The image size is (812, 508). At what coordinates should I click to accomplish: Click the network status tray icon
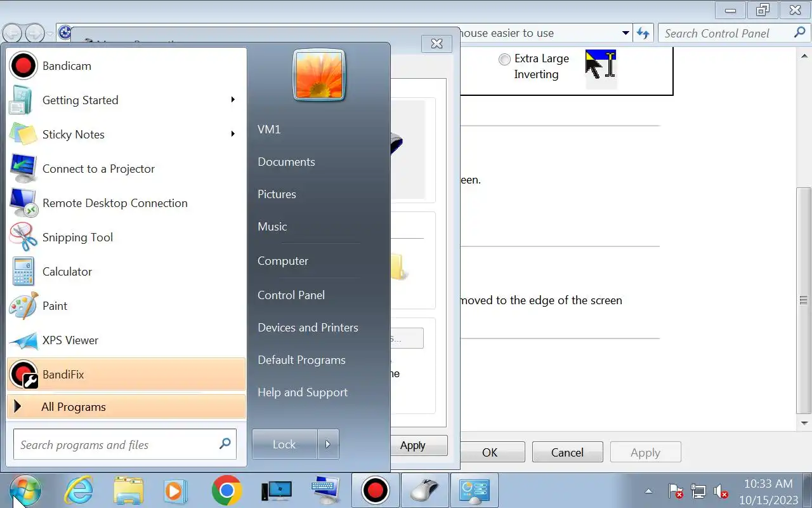(x=698, y=491)
